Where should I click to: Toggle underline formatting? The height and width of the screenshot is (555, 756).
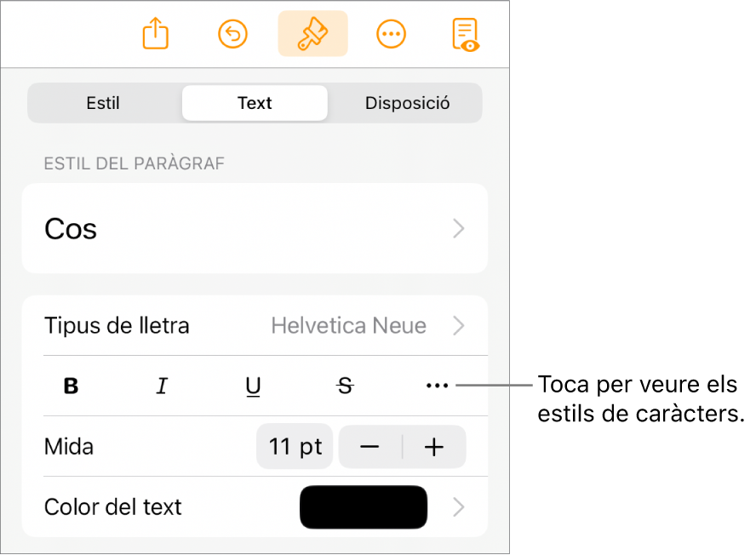(253, 386)
